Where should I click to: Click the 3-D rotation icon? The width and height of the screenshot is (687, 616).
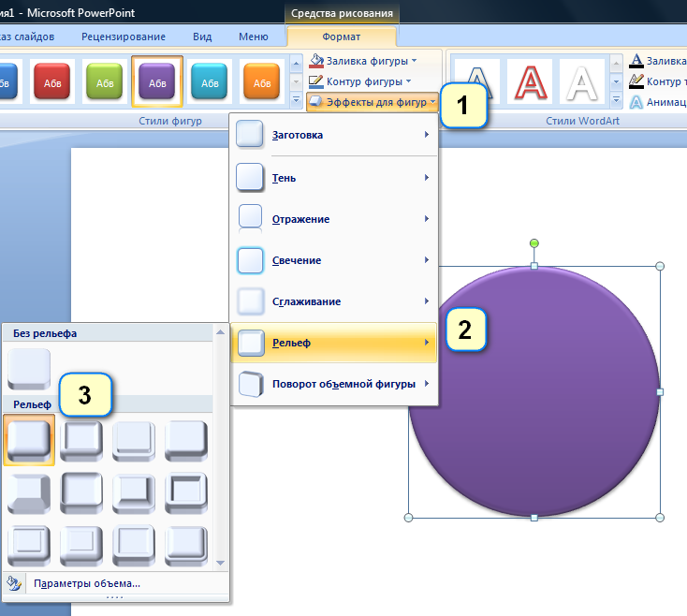[x=251, y=384]
